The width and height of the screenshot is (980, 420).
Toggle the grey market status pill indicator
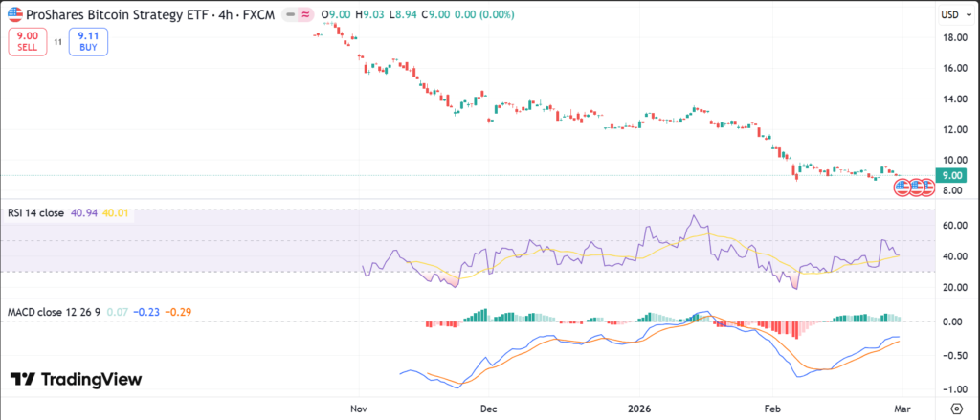[x=284, y=15]
